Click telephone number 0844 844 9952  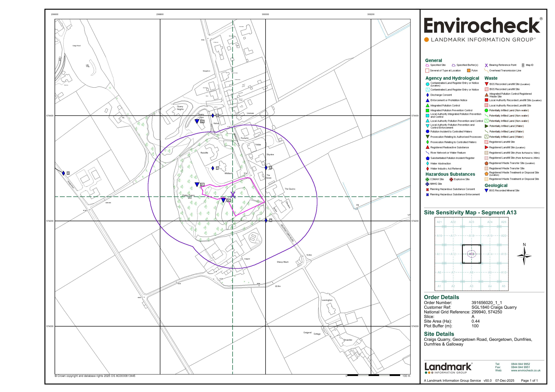click(x=520, y=364)
